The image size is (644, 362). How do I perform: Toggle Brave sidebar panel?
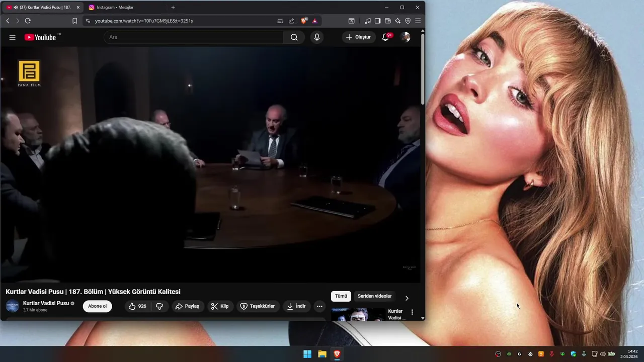click(377, 21)
